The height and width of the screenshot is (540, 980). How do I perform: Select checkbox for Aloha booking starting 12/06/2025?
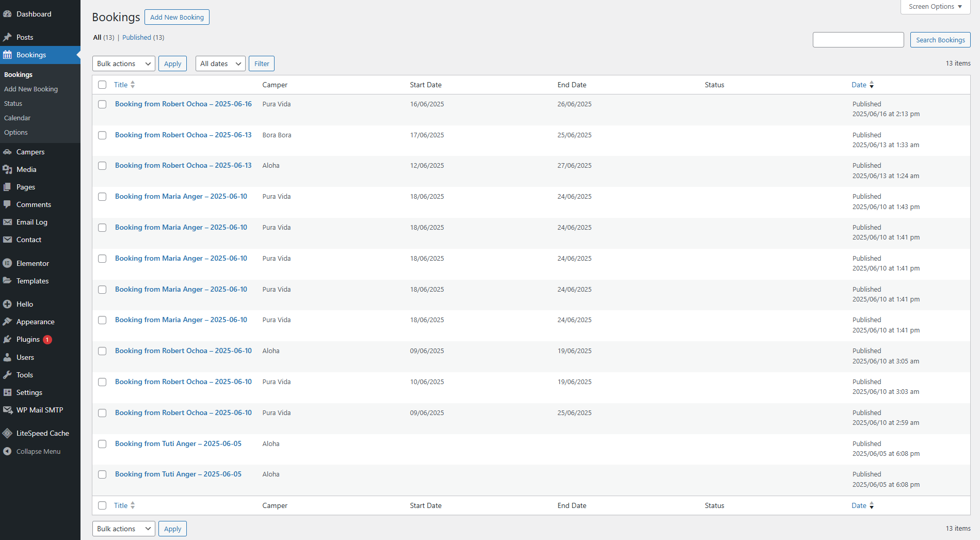coord(102,166)
